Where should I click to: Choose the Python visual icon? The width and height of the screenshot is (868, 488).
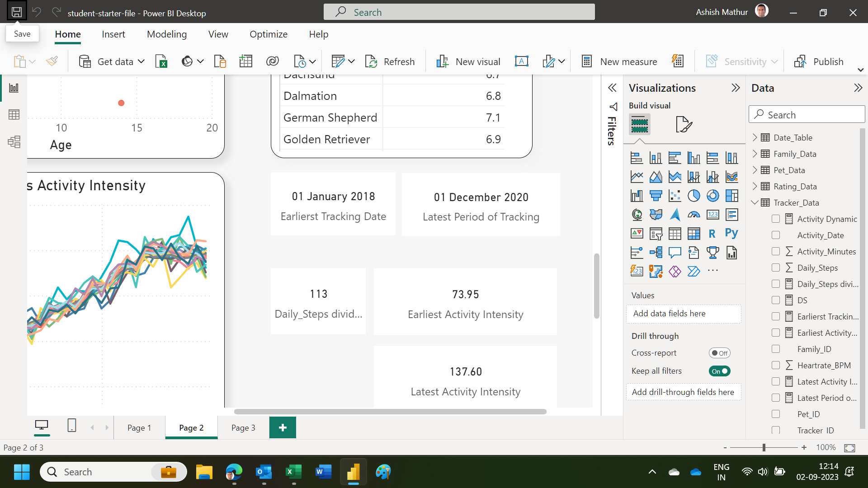[x=731, y=234]
